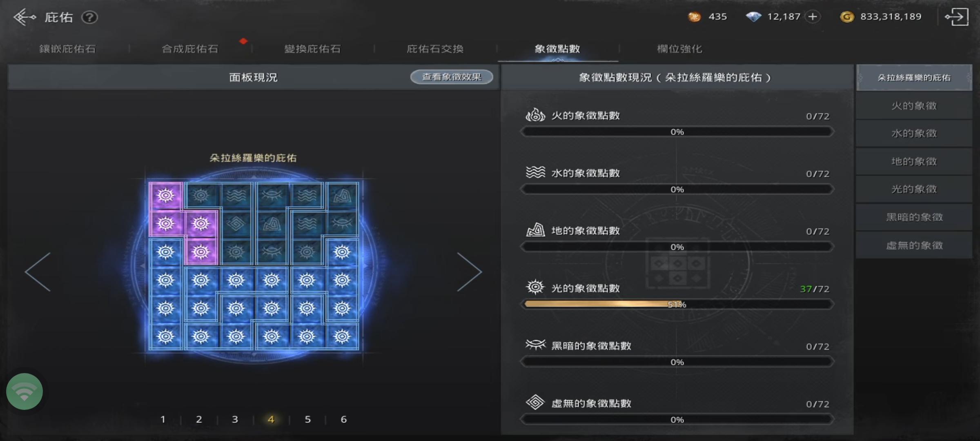Select 虛無的象徵 in the side list
This screenshot has height=441, width=980.
tap(914, 245)
